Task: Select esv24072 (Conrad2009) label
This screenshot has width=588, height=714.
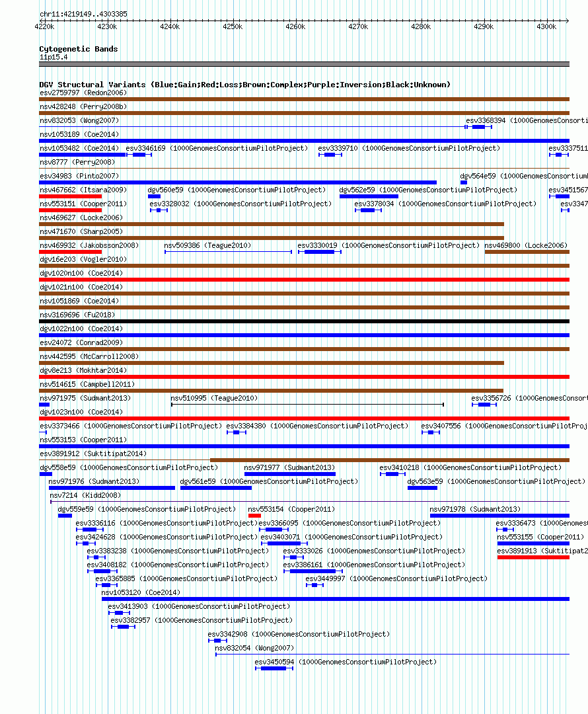Action: [x=81, y=343]
